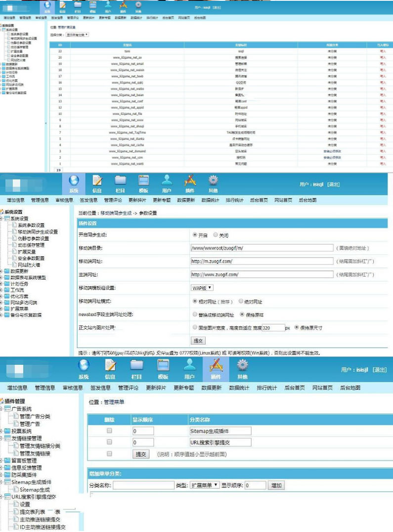Click 退出 link on mobile sync settings page
Viewport: 393px width, 532px height.
coord(333,184)
